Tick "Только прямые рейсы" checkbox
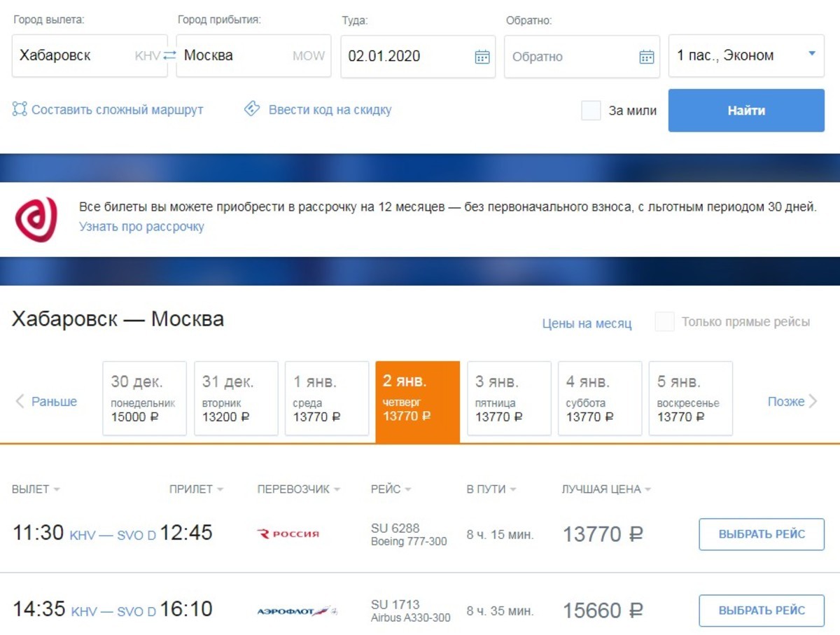840x635 pixels. tap(664, 322)
